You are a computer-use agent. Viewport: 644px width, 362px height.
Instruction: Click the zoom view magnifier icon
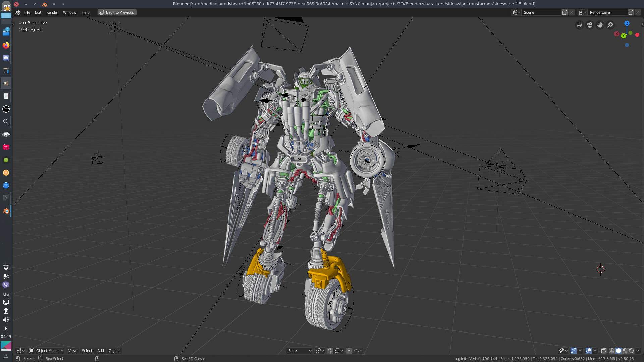coord(610,25)
